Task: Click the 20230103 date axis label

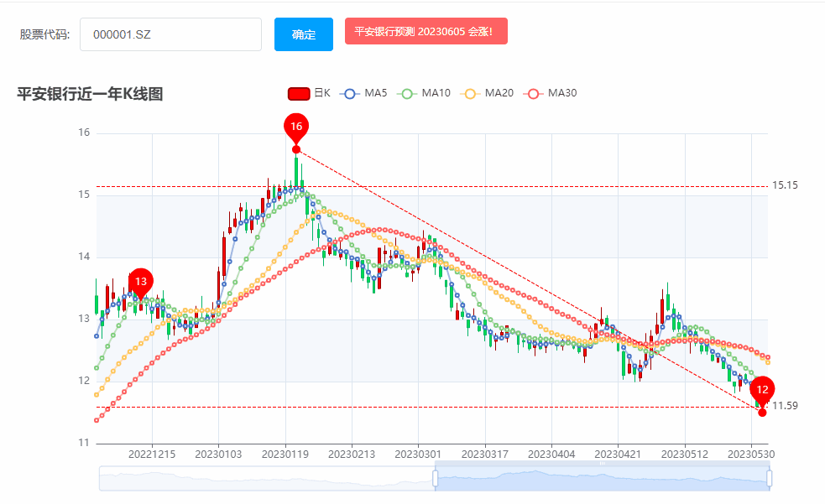Action: [218, 455]
